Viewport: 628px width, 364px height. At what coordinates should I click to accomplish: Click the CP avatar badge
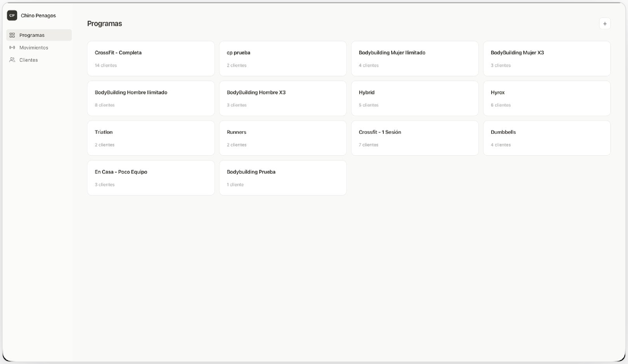pos(12,15)
